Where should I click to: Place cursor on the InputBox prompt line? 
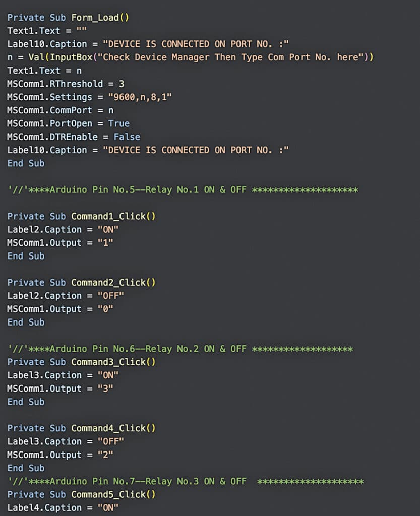(190, 57)
